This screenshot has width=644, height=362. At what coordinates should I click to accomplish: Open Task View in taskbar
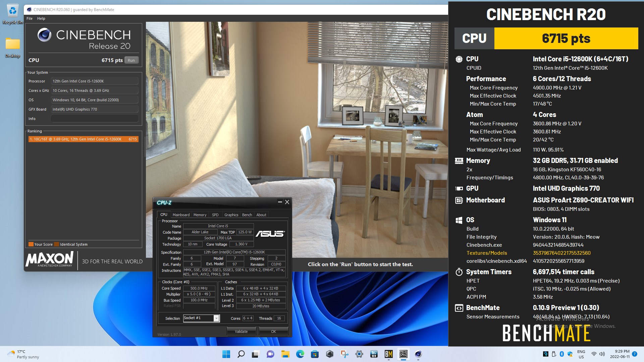click(256, 354)
